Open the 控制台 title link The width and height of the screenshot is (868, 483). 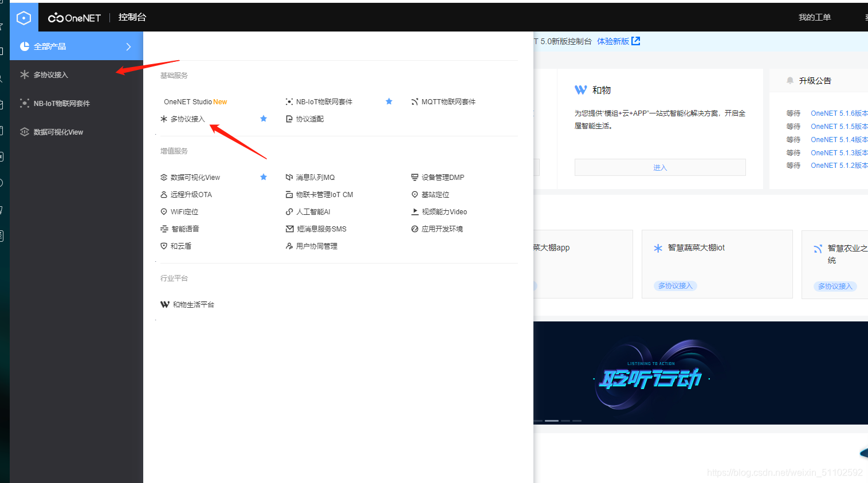click(132, 17)
